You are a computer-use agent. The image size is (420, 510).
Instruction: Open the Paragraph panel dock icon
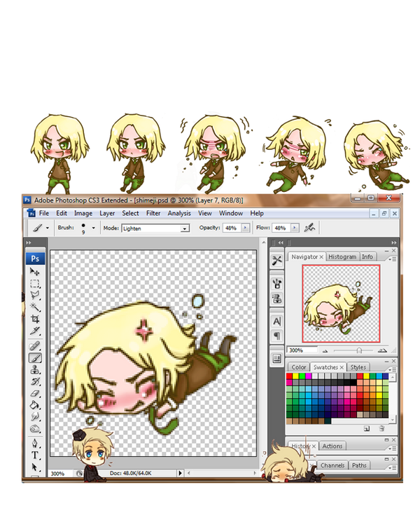(276, 336)
